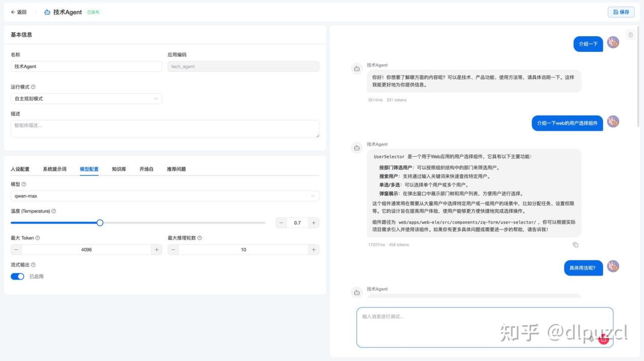Click the help icon next to 模型
644x361 pixels.
24,184
